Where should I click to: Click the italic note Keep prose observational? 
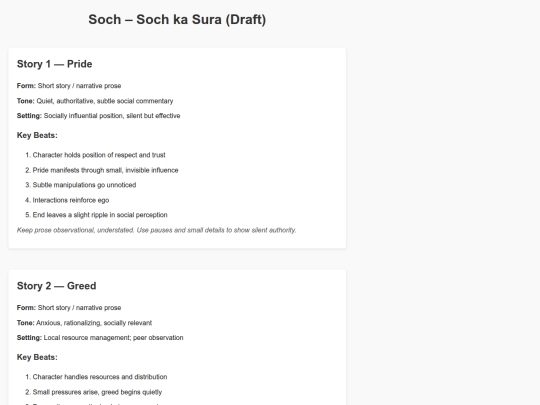pyautogui.click(x=157, y=230)
